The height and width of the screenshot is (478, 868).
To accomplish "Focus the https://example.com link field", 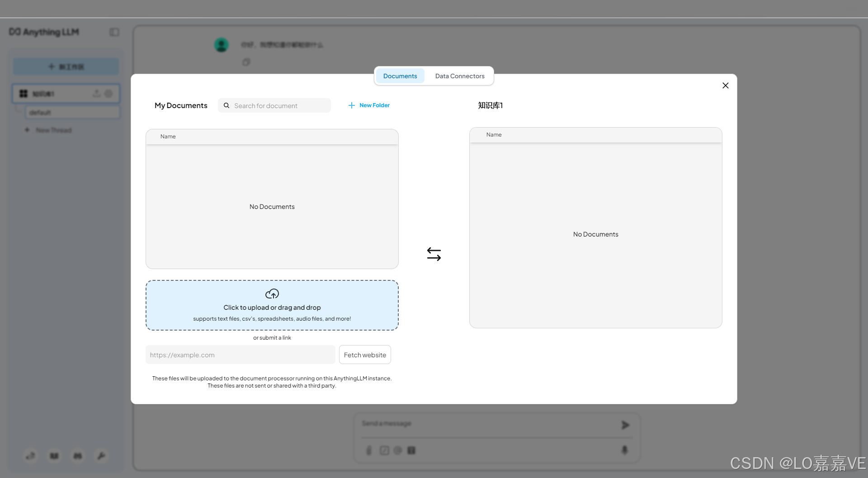I will coord(241,355).
